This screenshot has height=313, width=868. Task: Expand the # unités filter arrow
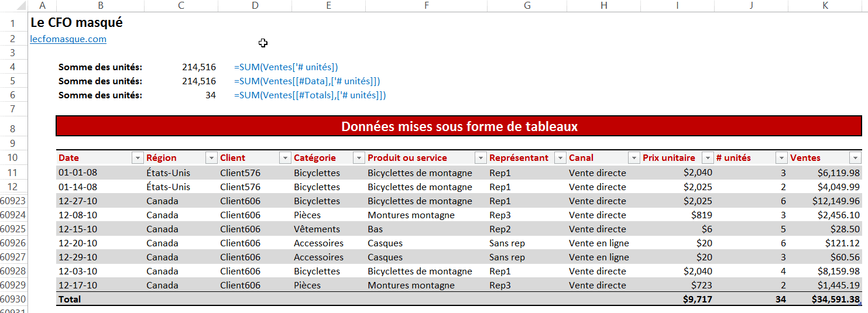point(781,158)
